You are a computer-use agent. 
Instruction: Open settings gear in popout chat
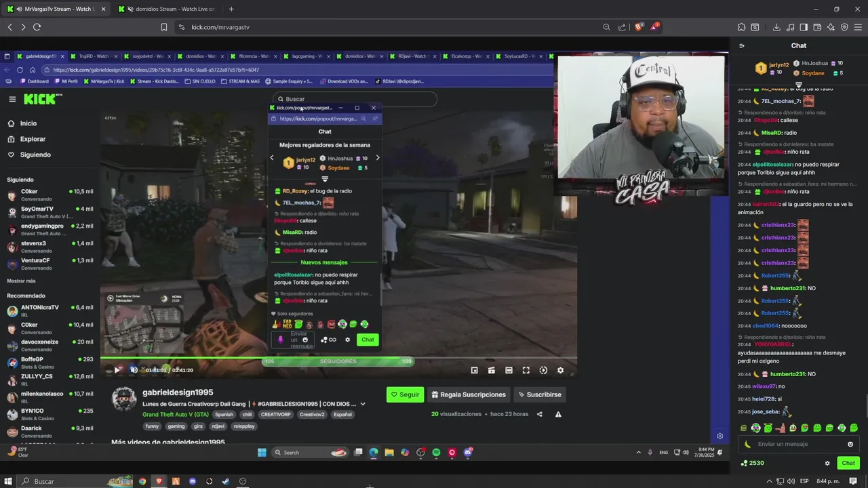coord(348,340)
